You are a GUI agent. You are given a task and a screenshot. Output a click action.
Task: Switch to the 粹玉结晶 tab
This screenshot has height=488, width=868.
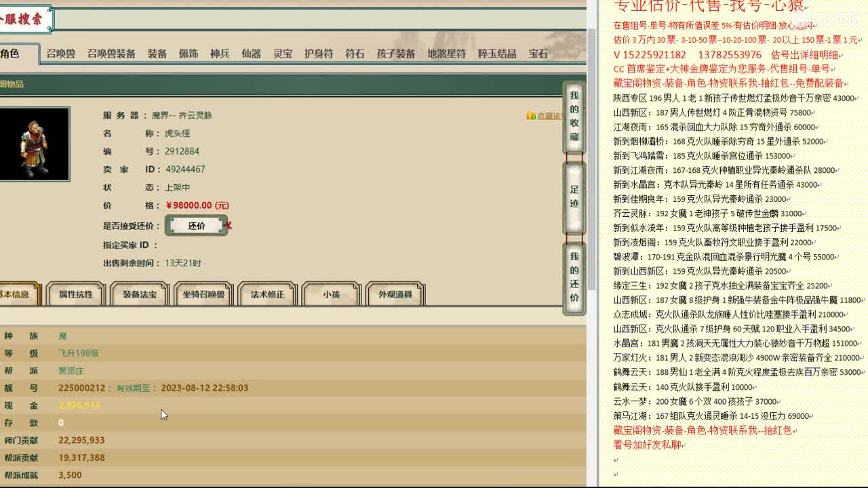(497, 54)
